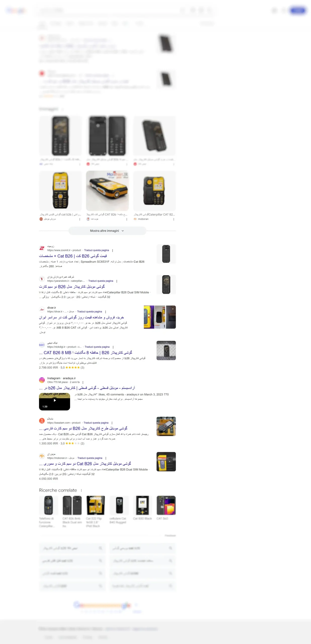311x644 pixels.
Task: Open divar.ir result options menu
Action: (x=106, y=312)
